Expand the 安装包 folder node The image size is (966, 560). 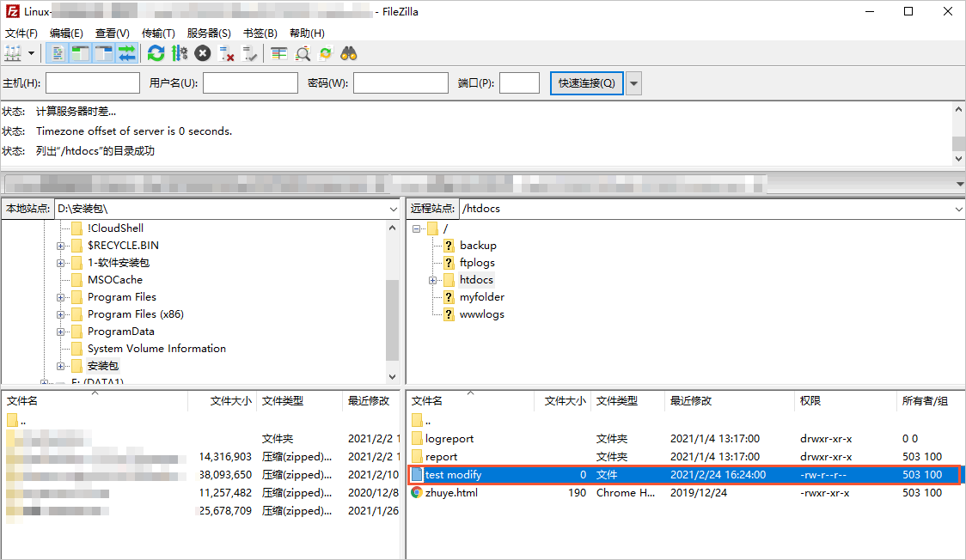(x=60, y=366)
